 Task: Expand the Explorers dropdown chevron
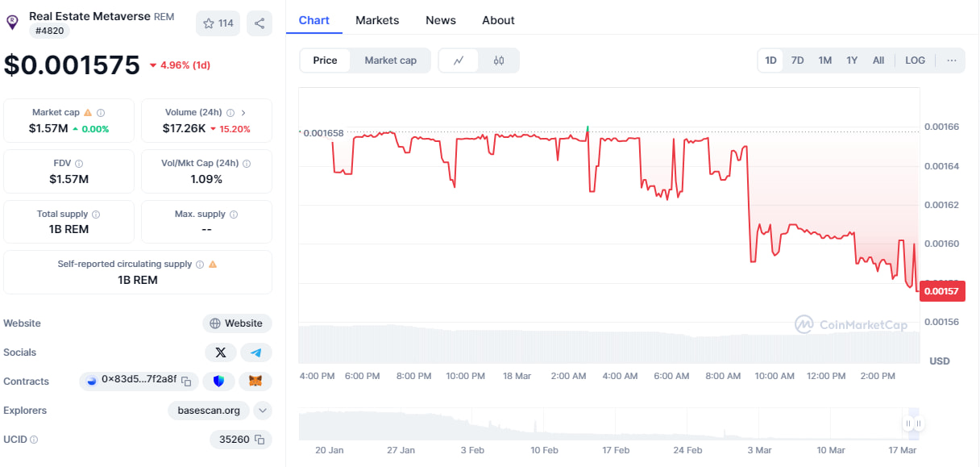263,411
